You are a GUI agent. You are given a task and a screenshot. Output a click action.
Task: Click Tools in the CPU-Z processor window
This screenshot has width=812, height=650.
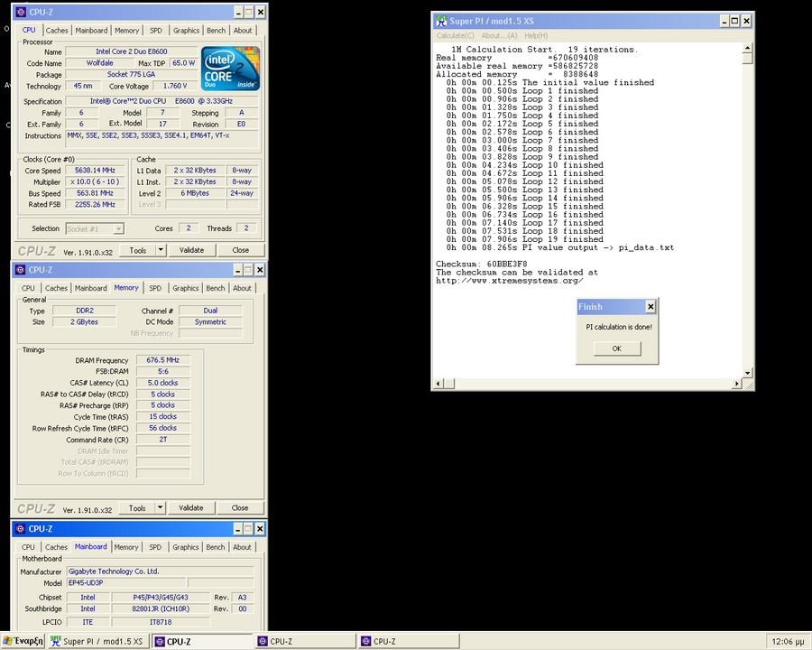138,250
